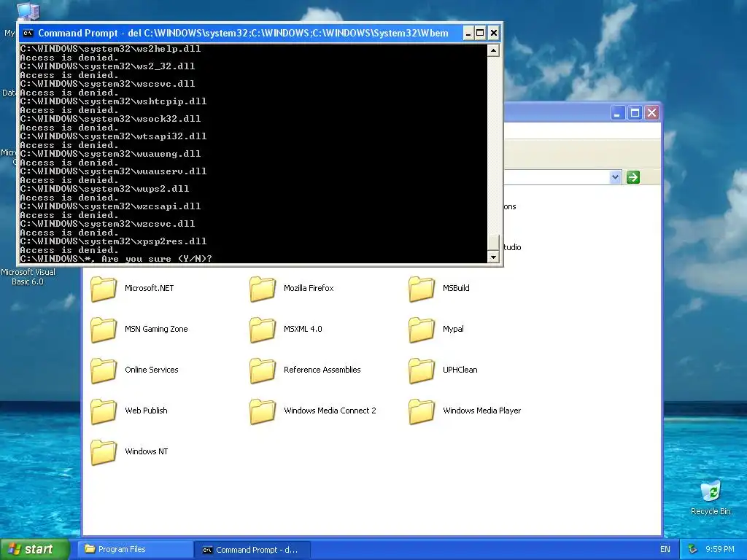
Task: Select the MSN Gaming Zone folder icon
Action: (x=104, y=330)
